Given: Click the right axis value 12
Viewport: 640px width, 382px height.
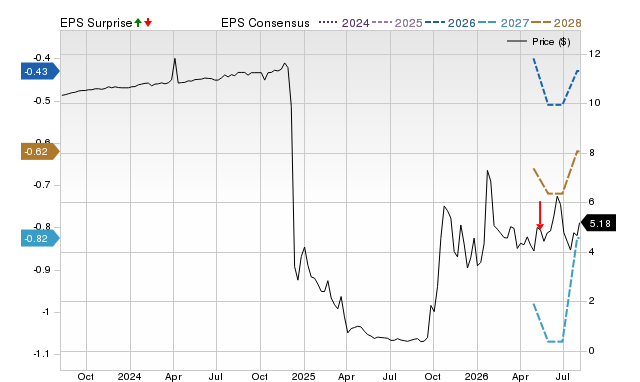Looking at the screenshot, I should tap(594, 53).
